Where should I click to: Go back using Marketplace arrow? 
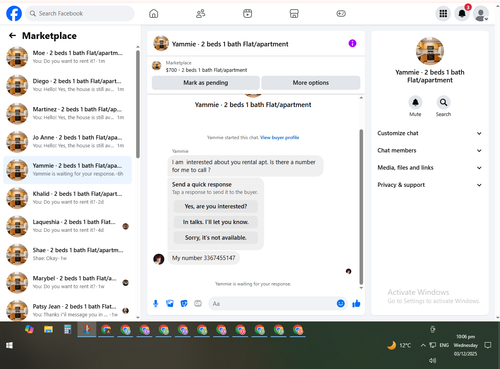[x=12, y=36]
